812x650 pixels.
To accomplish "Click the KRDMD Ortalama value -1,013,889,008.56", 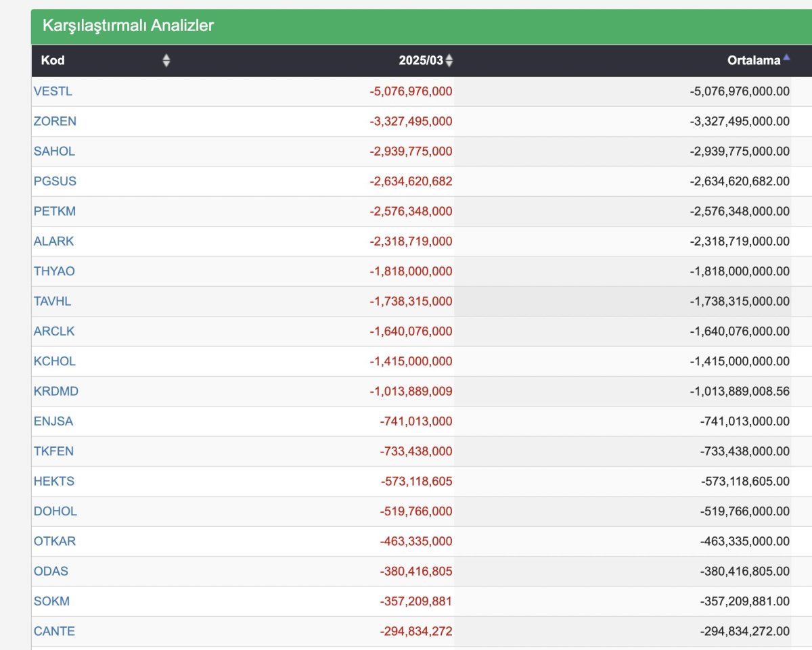I will tap(740, 392).
